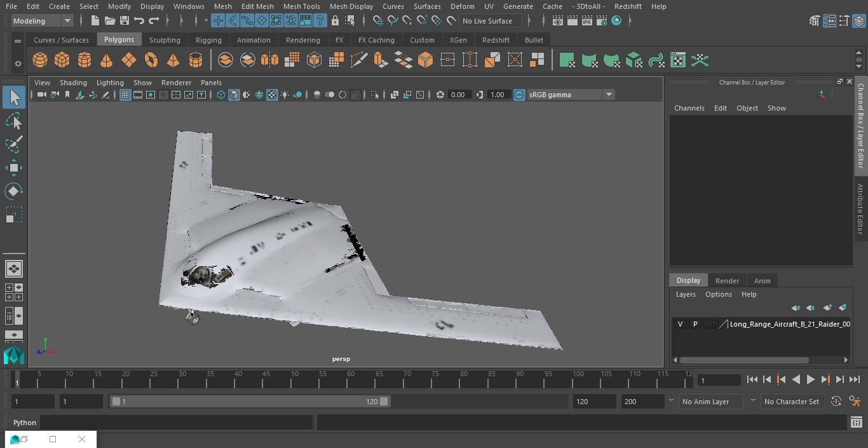Switch to the Anim layer tab
This screenshot has height=448, width=868.
762,281
